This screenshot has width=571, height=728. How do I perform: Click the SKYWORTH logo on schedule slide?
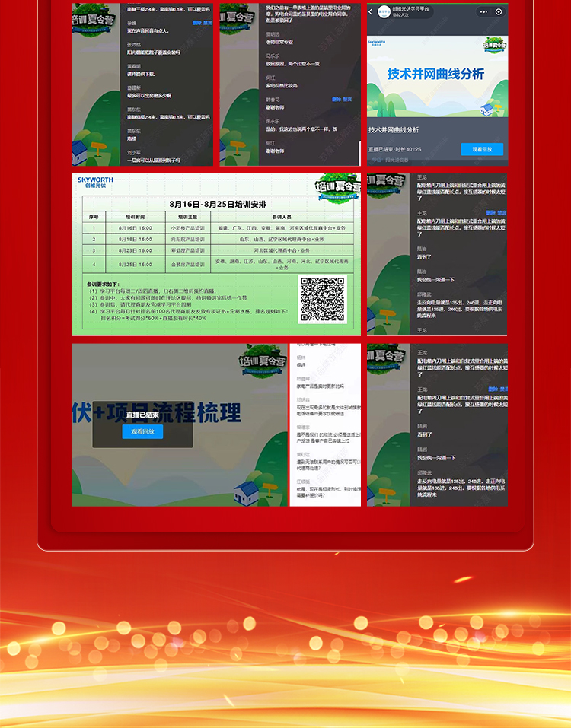pos(94,182)
